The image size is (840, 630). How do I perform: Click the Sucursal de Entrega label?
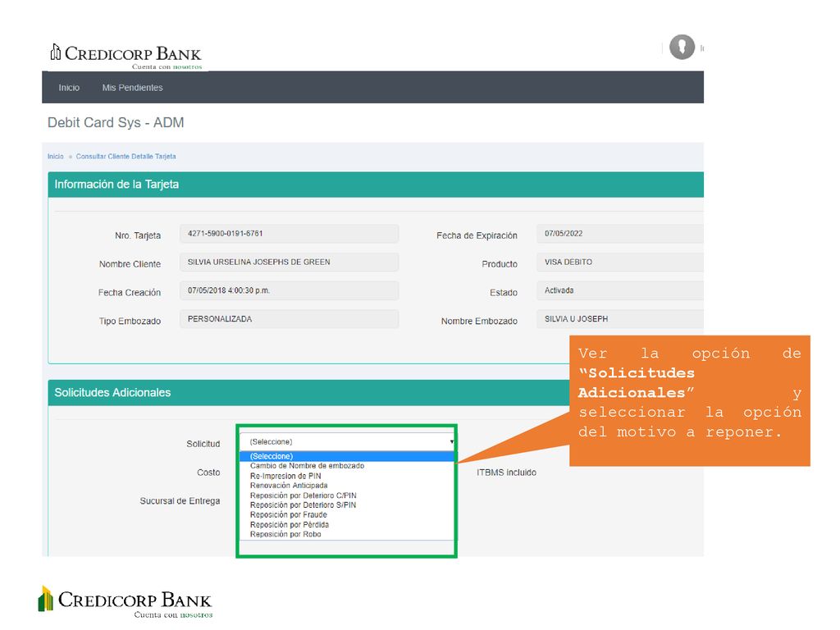pos(180,501)
